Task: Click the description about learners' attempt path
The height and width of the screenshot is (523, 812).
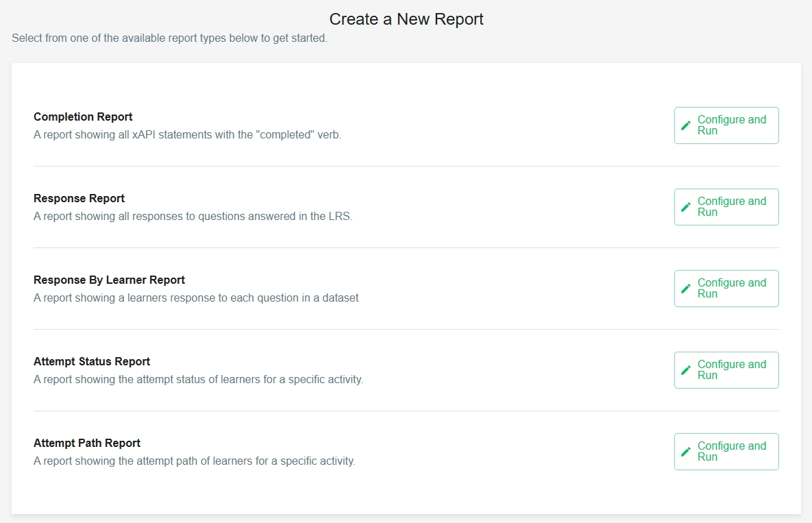Action: click(x=194, y=461)
